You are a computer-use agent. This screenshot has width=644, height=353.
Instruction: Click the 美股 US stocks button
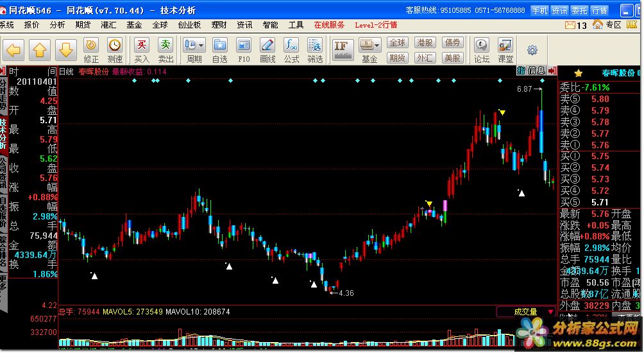point(453,58)
